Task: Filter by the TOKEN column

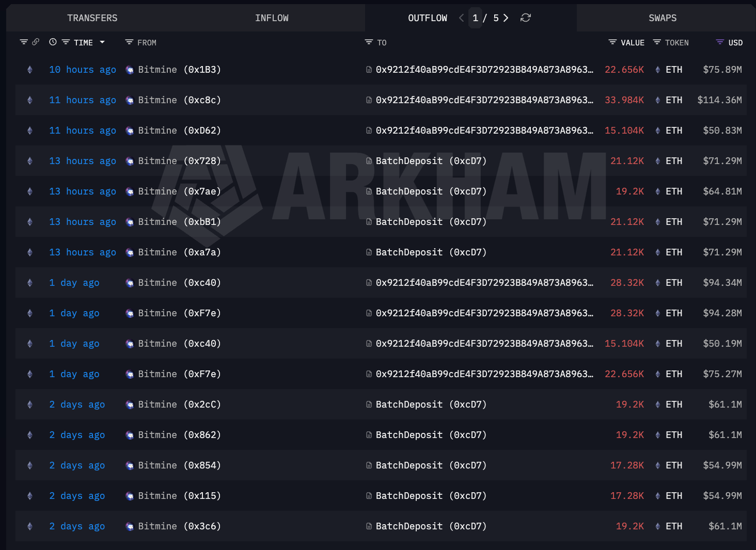Action: (657, 42)
